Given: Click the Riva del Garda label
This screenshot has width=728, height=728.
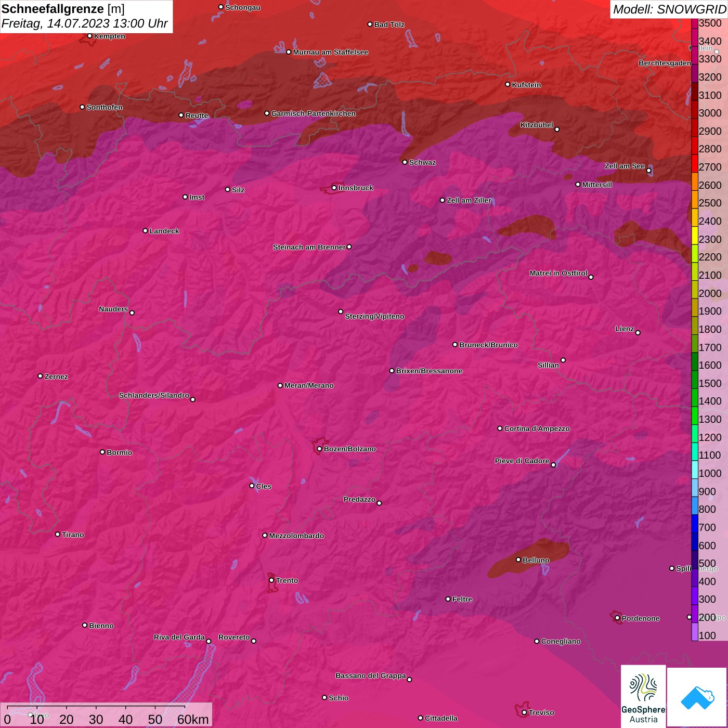Looking at the screenshot, I should pos(179,637).
